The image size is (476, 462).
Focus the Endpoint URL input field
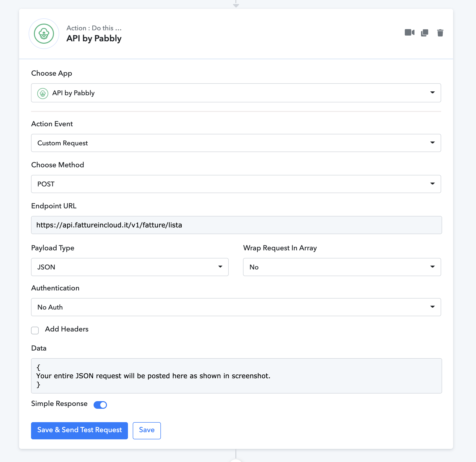pos(237,225)
